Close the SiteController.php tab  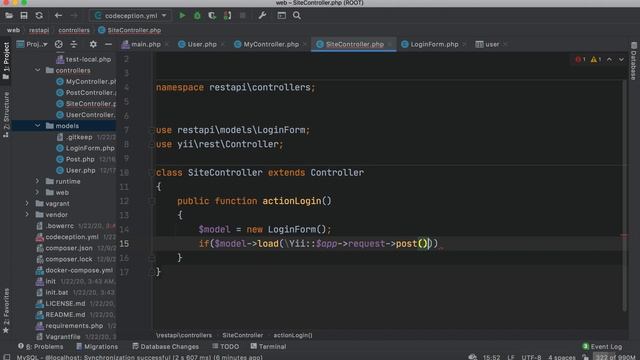(390, 44)
